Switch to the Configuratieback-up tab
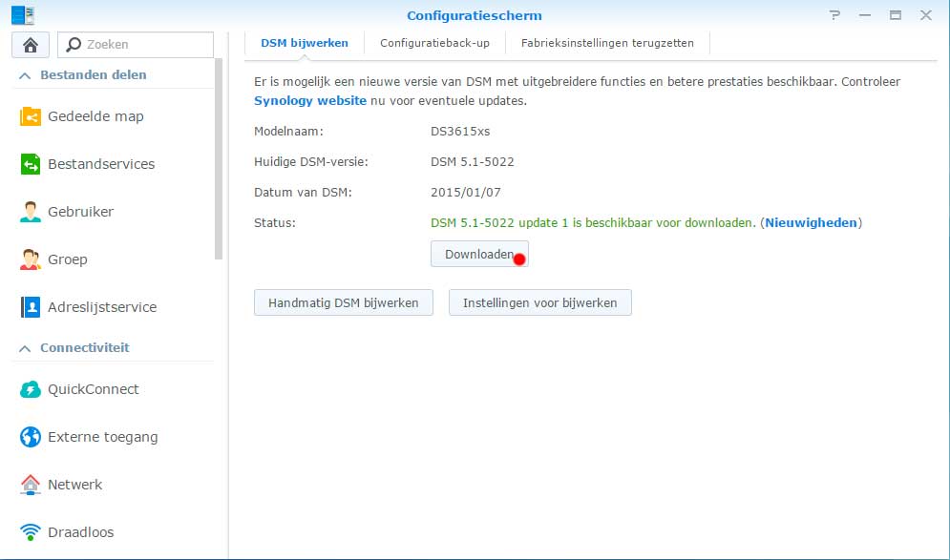950x560 pixels. 434,43
